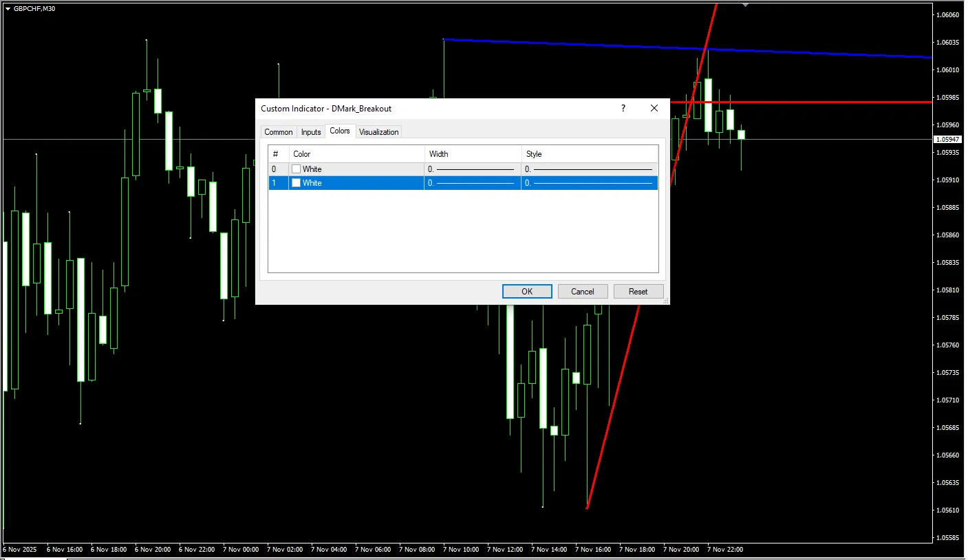The height and width of the screenshot is (560, 968).
Task: Expand the Style selector for row 1
Action: (589, 183)
